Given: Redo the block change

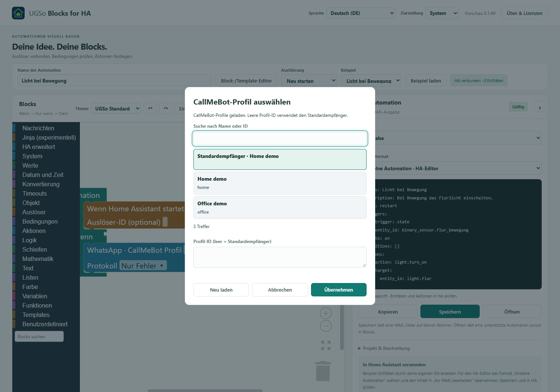Looking at the screenshot, I should pyautogui.click(x=166, y=108).
